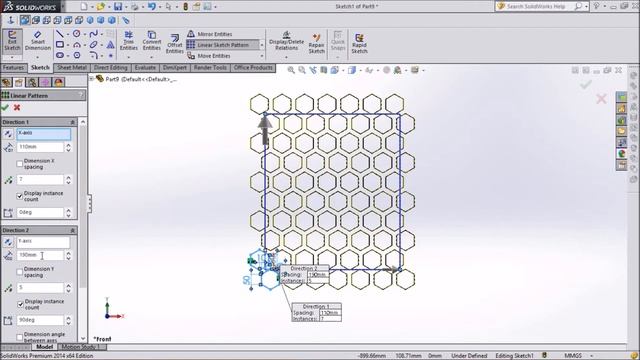The width and height of the screenshot is (640, 360).
Task: Select the Spline sketch tool
Action: point(93,34)
